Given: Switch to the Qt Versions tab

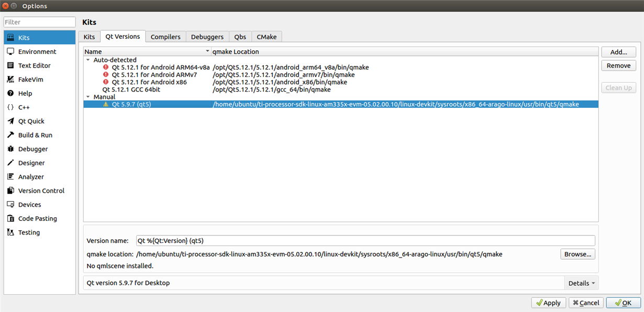Looking at the screenshot, I should (x=123, y=36).
